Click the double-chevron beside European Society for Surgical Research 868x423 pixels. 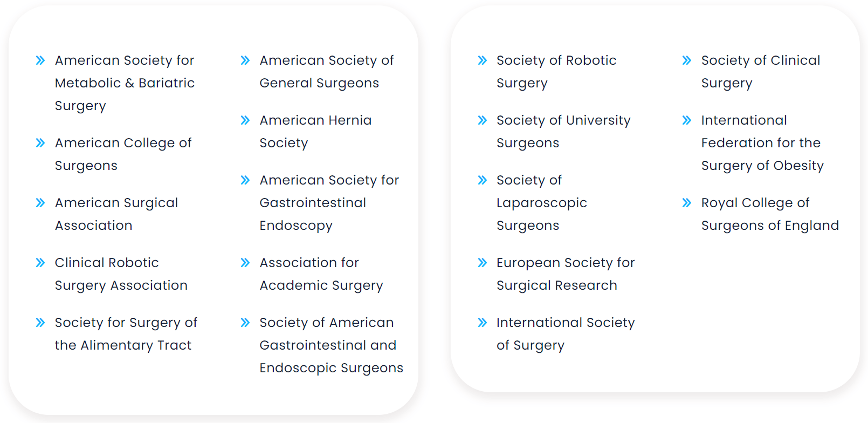click(x=483, y=263)
